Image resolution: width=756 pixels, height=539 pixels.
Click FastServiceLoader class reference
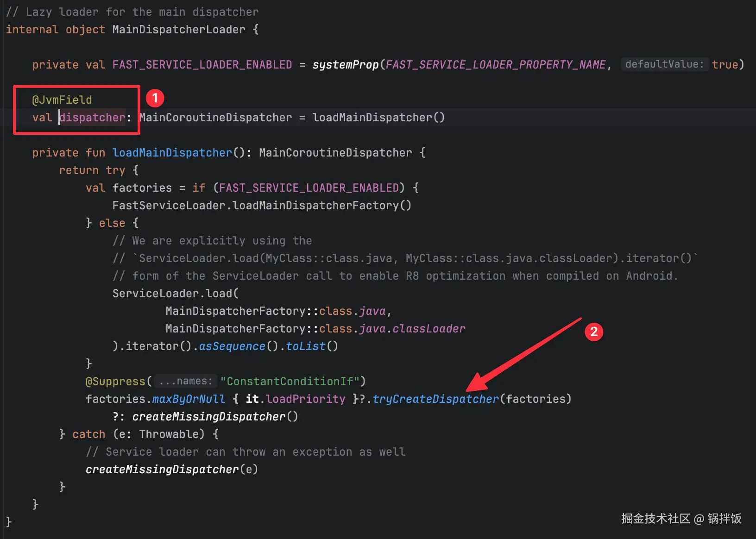169,206
